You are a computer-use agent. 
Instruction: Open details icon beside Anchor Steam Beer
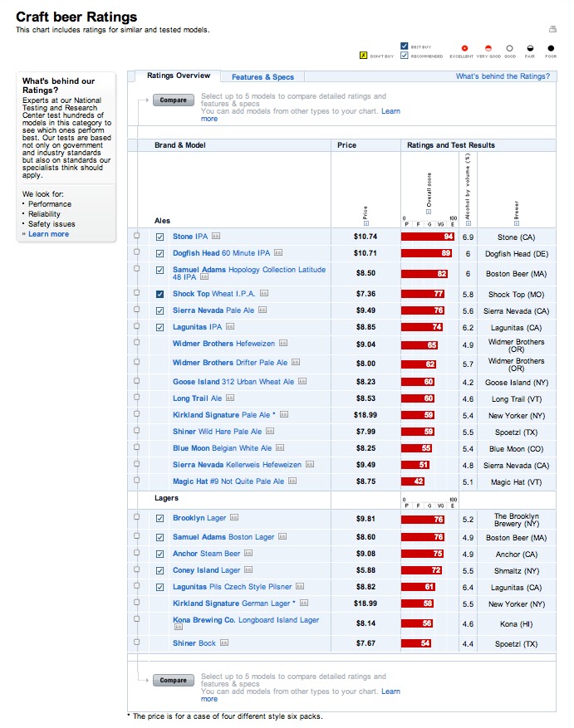point(248,553)
